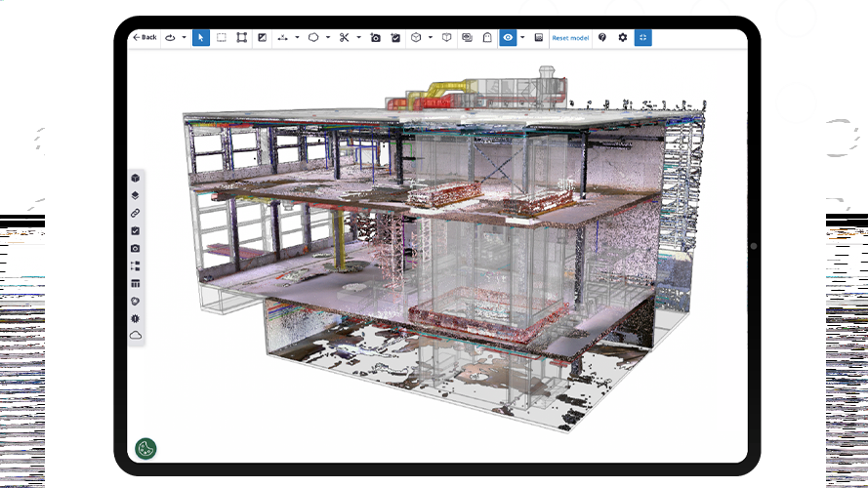Open help with the question mark icon
The width and height of the screenshot is (868, 488).
pyautogui.click(x=602, y=38)
